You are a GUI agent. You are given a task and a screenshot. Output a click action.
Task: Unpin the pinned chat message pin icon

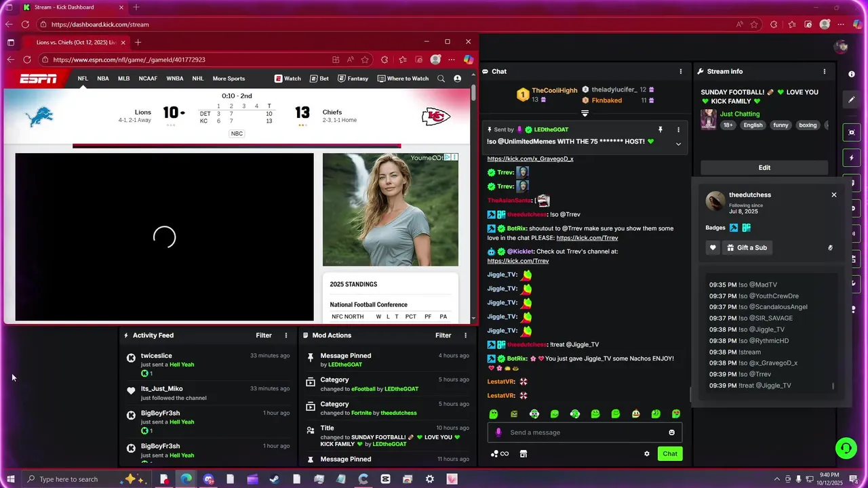point(660,129)
